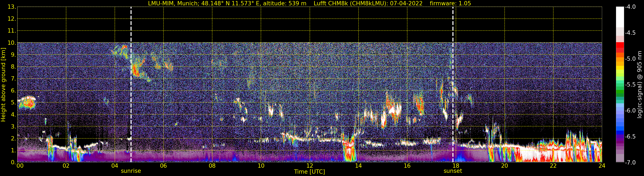644x176 pixels.
Task: Click the '20' time axis tick label
Action: (x=505, y=166)
